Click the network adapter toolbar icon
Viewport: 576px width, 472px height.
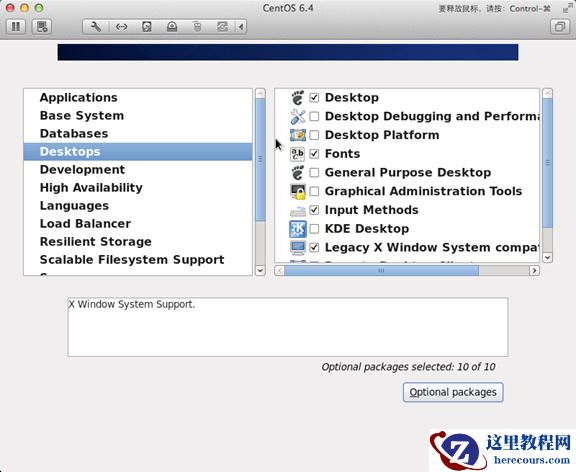(121, 26)
